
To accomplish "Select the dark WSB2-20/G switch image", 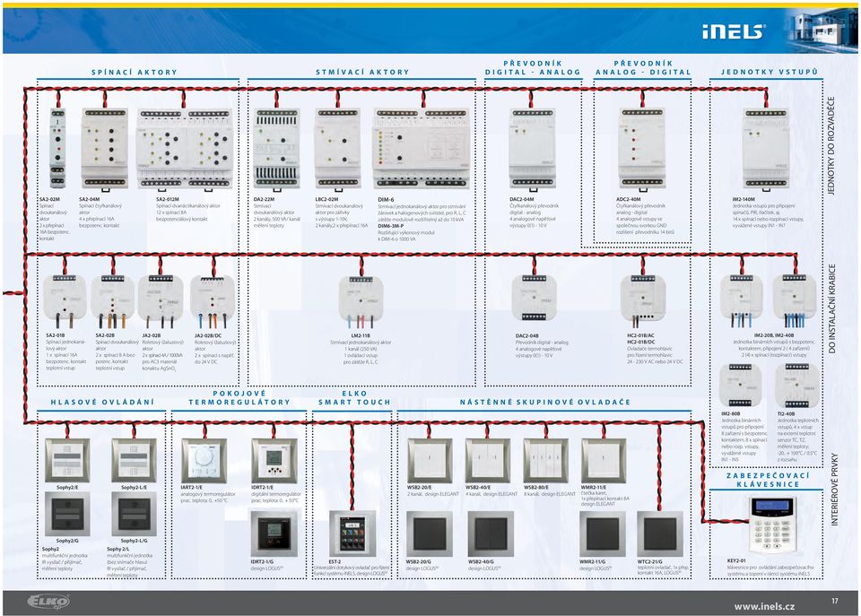I will 430,534.
